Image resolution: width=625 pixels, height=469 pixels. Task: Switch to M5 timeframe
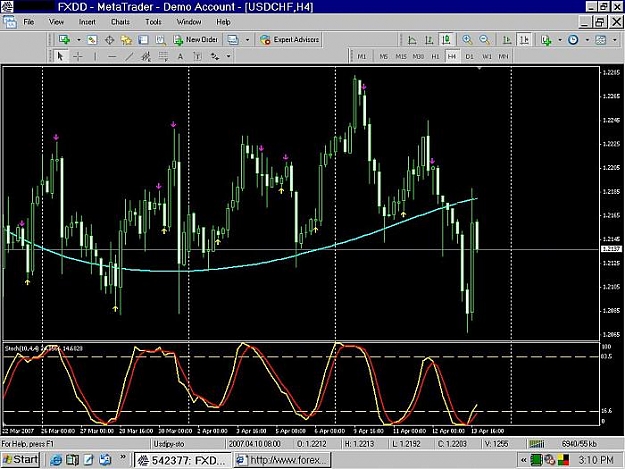[383, 57]
